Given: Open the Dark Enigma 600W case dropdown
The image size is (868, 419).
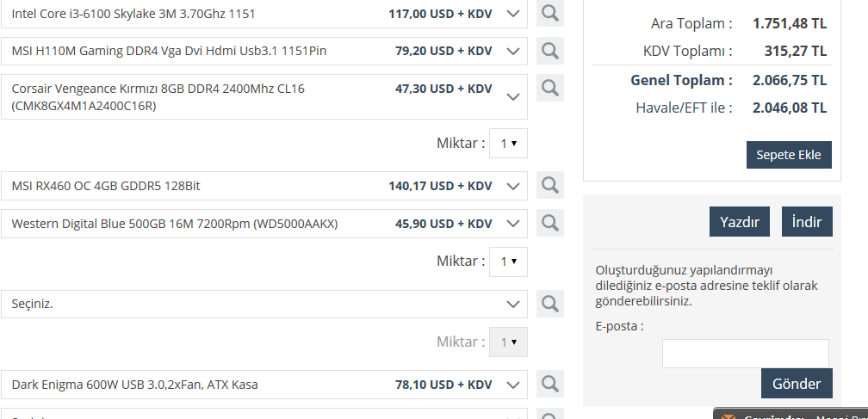Looking at the screenshot, I should coord(514,384).
